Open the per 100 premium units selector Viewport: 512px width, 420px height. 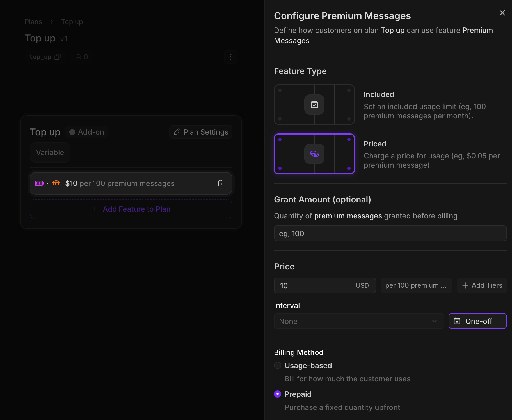tap(416, 285)
